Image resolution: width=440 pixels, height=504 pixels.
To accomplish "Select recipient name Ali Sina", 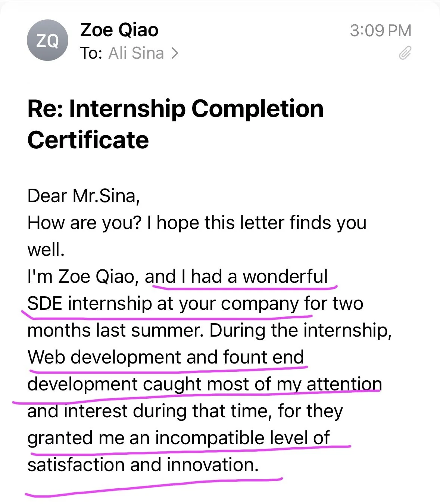I will (136, 53).
